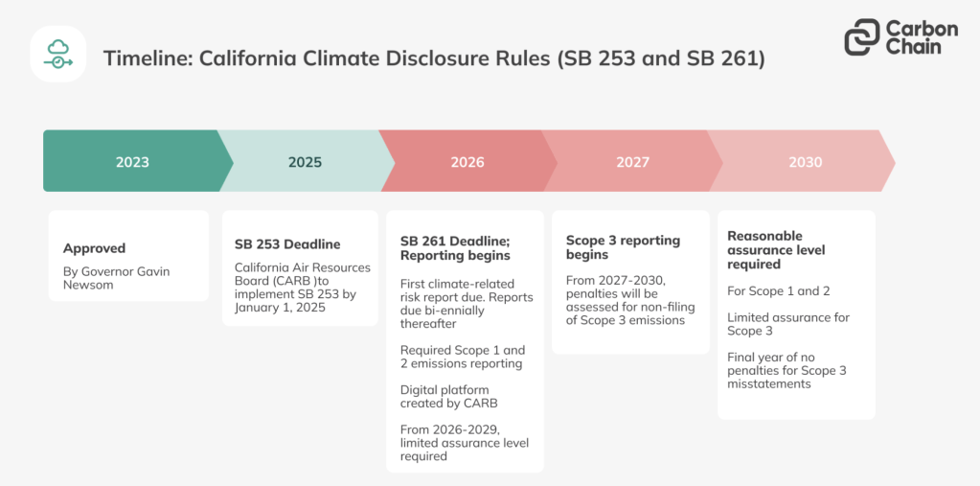Click the cloud timeline icon beside the title
Viewport: 980px width, 486px height.
click(58, 54)
